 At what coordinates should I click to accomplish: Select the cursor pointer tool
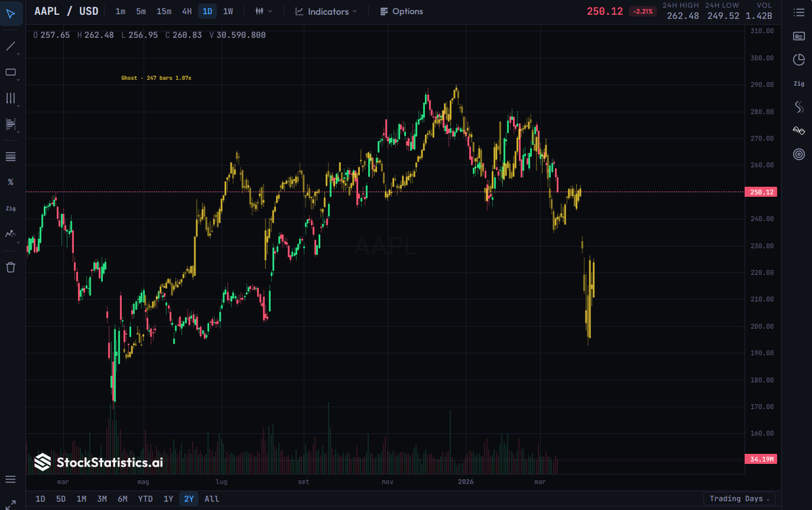click(11, 13)
